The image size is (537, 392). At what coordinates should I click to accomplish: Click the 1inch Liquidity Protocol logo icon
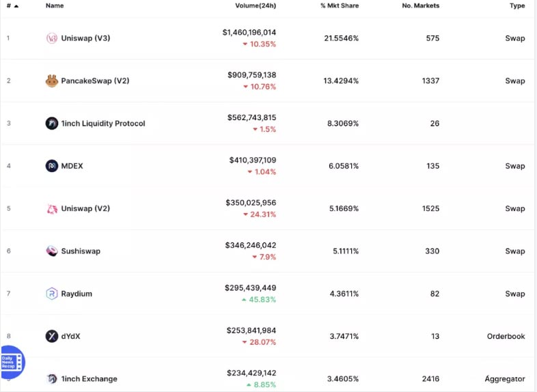pos(52,123)
